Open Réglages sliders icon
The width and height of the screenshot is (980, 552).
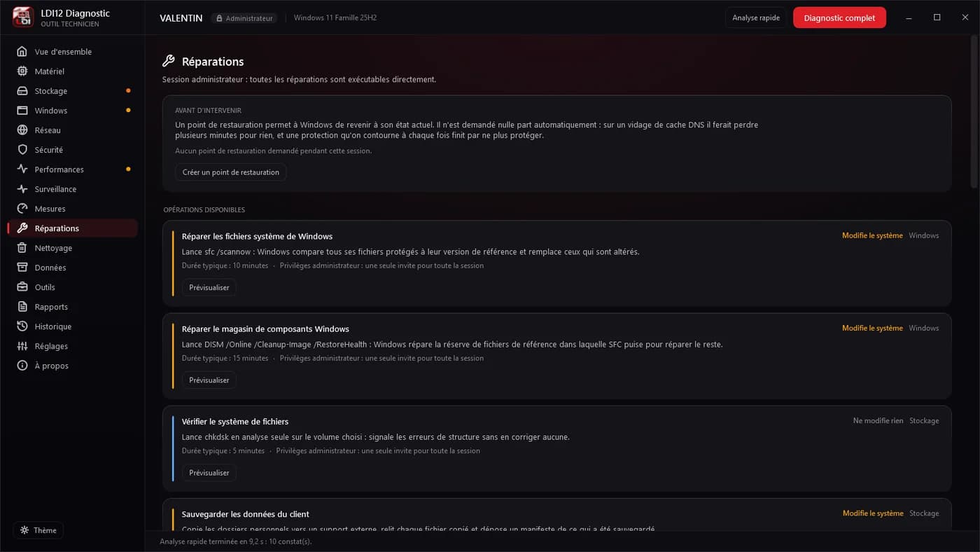22,346
